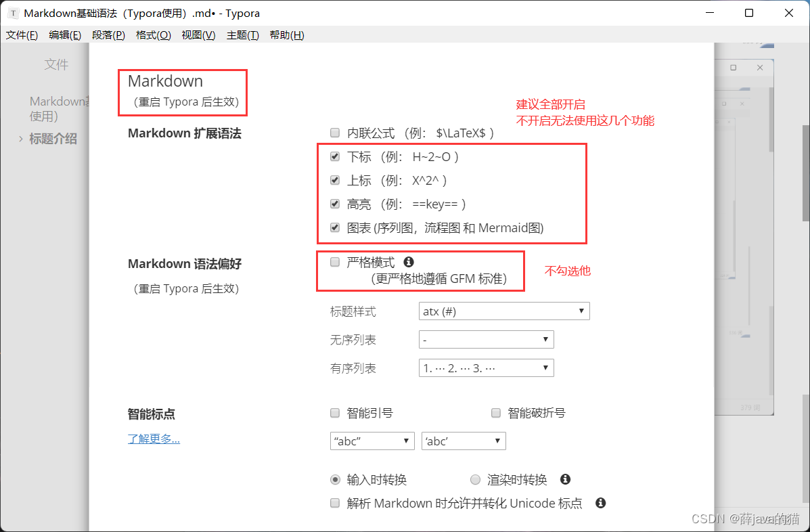Click the info icon beside 严格模式

click(x=408, y=262)
